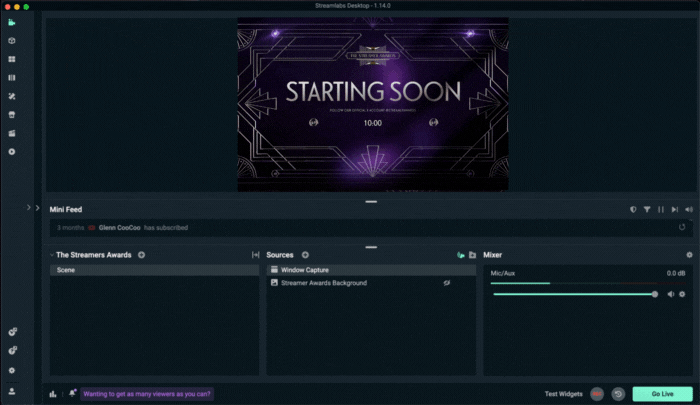Open the App Store shop icon
Viewport: 700px width, 405px height.
click(x=12, y=115)
